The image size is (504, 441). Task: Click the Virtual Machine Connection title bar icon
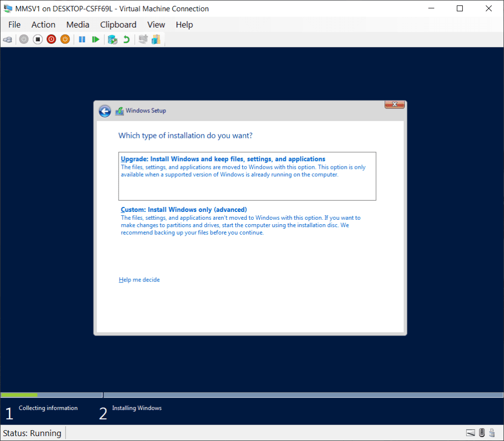[8, 9]
